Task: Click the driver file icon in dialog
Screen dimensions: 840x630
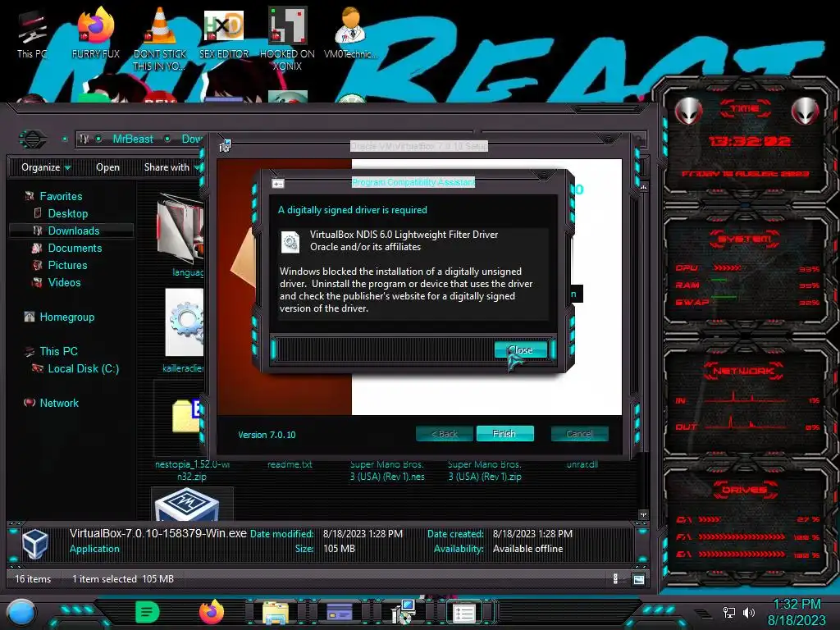Action: (x=290, y=242)
